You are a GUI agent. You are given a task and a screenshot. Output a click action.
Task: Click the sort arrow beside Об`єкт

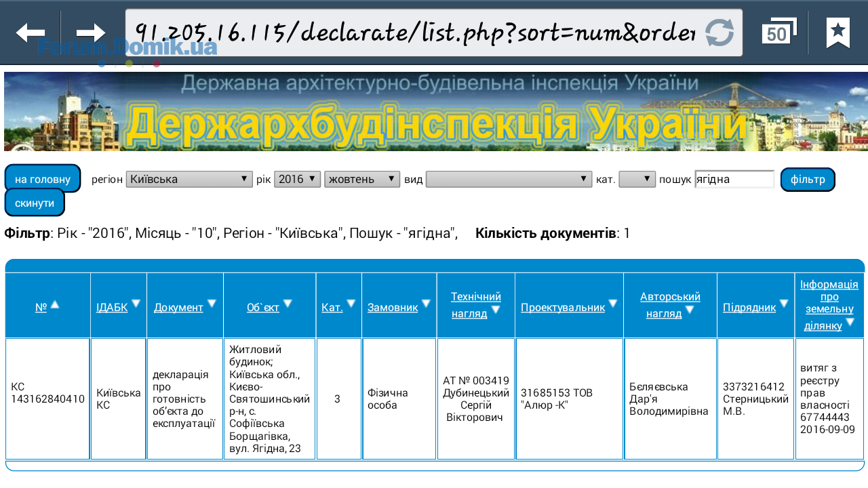point(288,304)
